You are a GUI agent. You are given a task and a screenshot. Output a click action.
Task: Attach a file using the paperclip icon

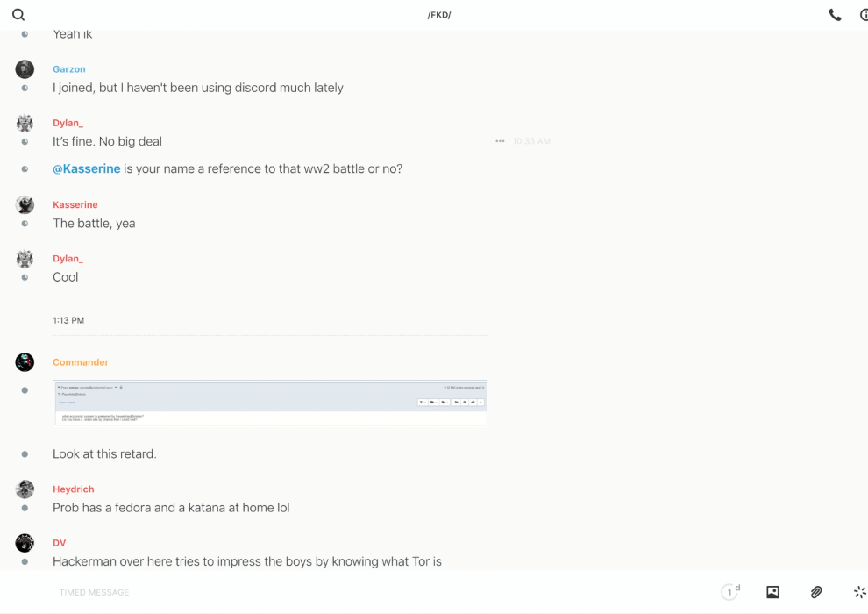[816, 592]
